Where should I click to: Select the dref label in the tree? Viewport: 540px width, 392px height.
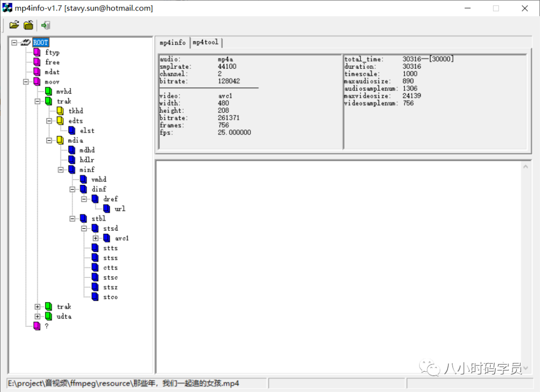tap(110, 199)
